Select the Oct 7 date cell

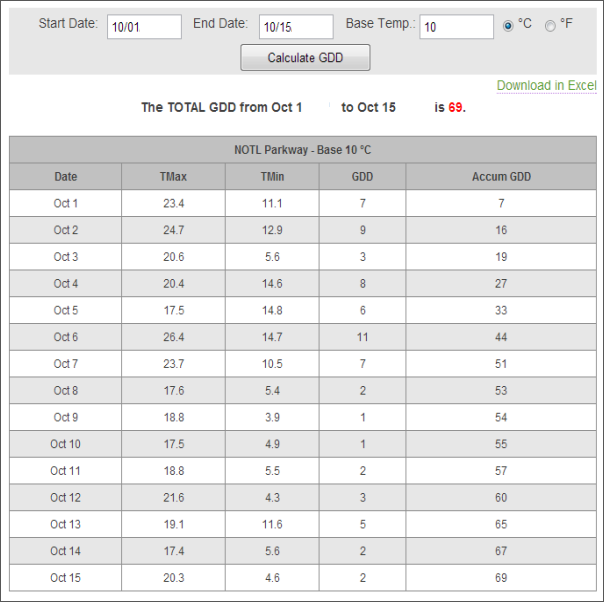65,364
